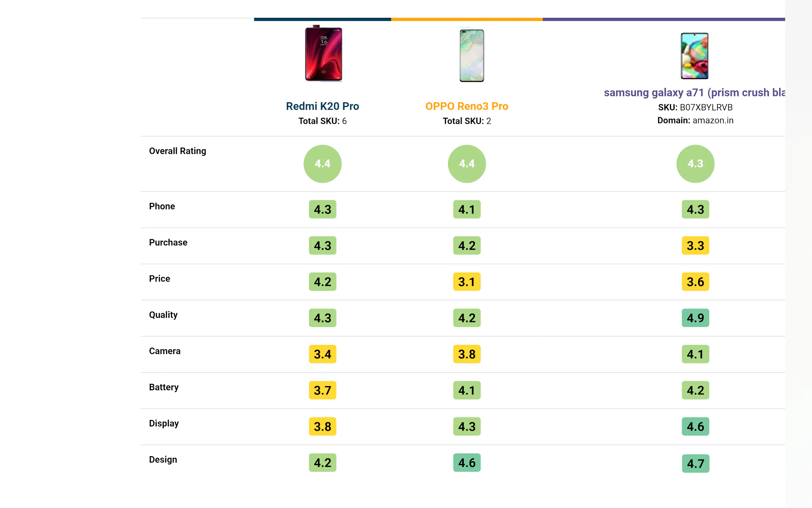Click the Samsung Galaxy A71 phone image

tap(694, 56)
